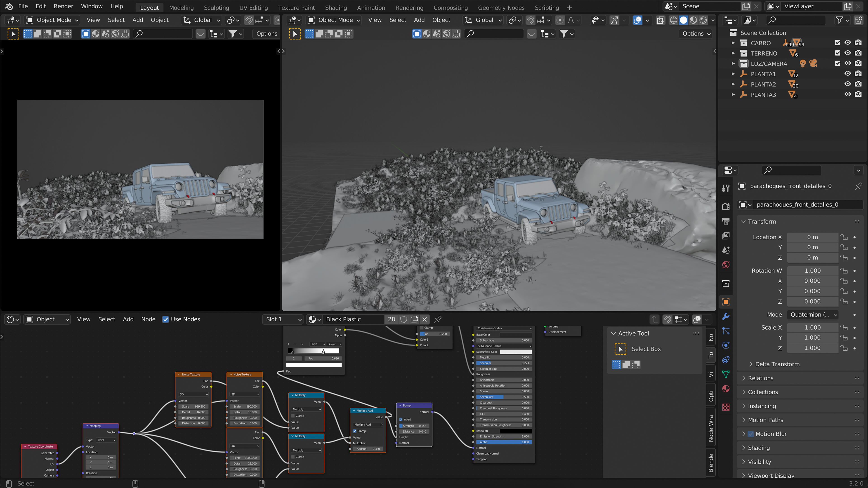Viewport: 868px width, 488px height.
Task: Unlink the Black Plastic material
Action: coord(425,319)
